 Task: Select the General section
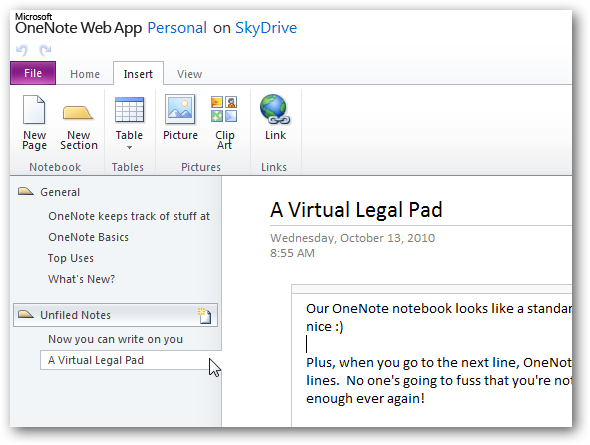[60, 192]
